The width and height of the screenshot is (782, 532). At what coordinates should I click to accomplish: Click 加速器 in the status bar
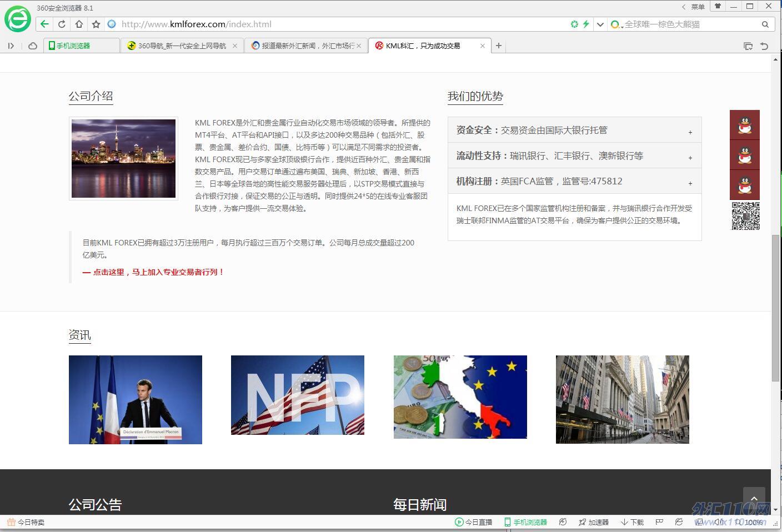coord(593,522)
